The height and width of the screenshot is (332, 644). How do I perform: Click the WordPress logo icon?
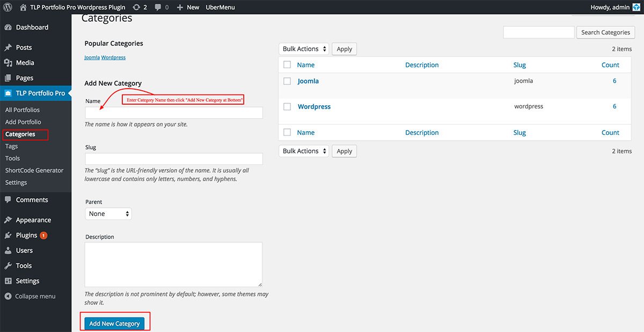click(x=8, y=7)
